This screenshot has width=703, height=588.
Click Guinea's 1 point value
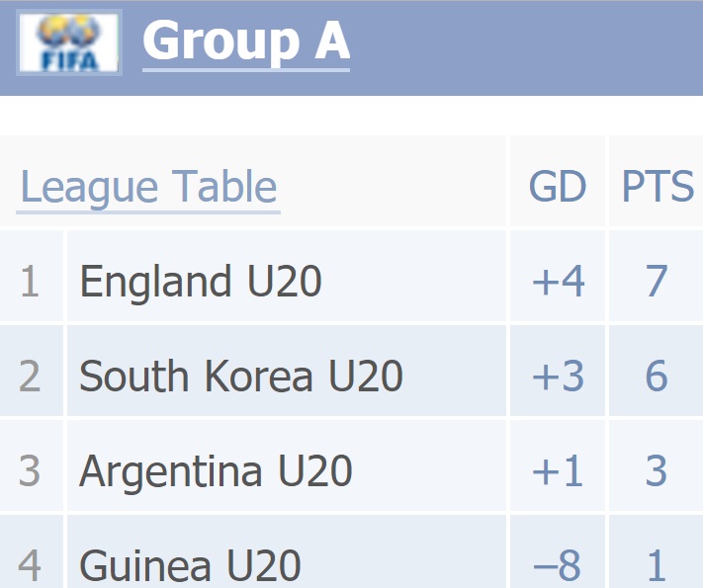pos(657,565)
